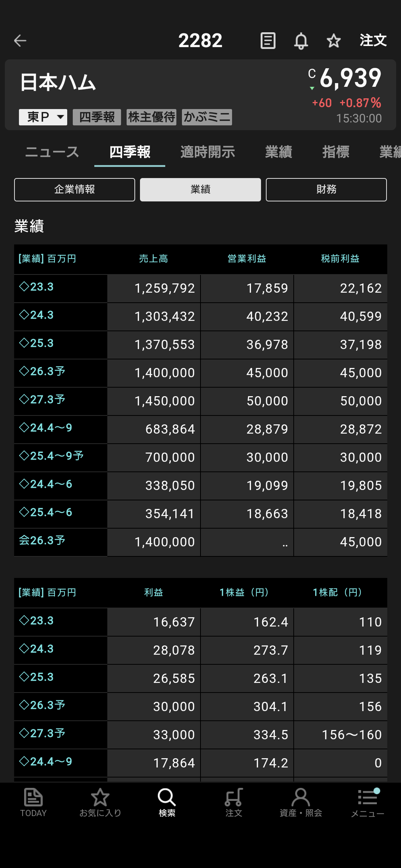Select the 企業情報 segment button
The image size is (401, 868).
(x=75, y=190)
